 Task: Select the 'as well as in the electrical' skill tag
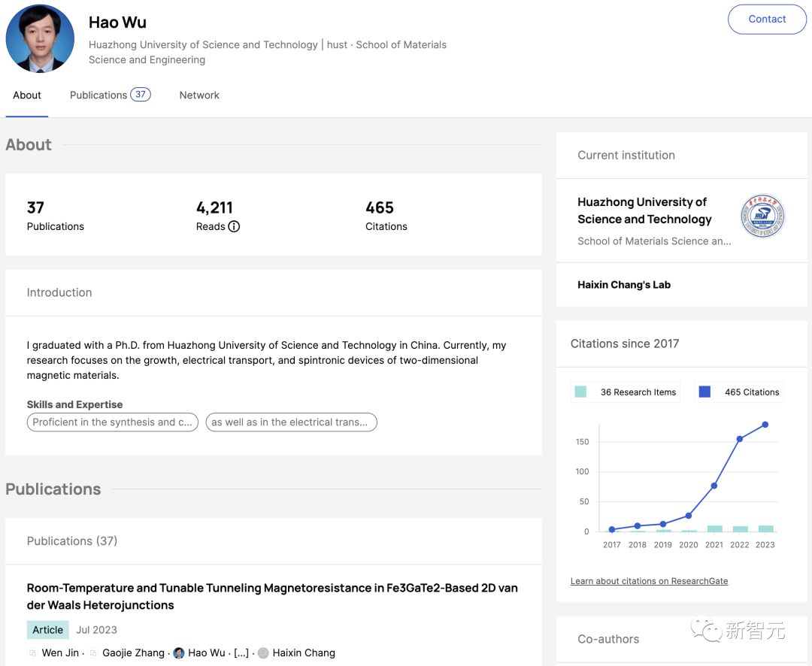point(291,422)
